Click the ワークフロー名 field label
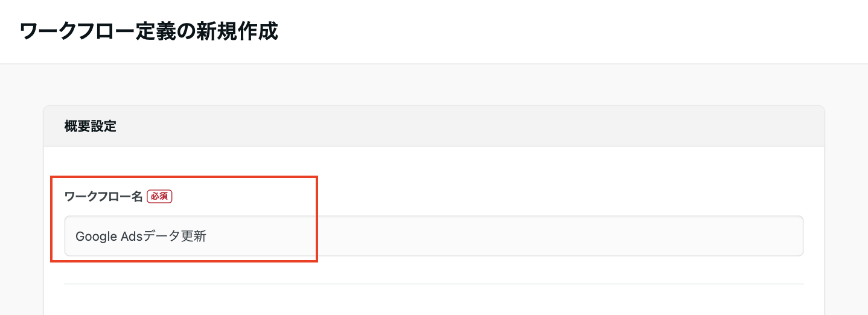Screen dimensions: 868x315 [x=103, y=196]
